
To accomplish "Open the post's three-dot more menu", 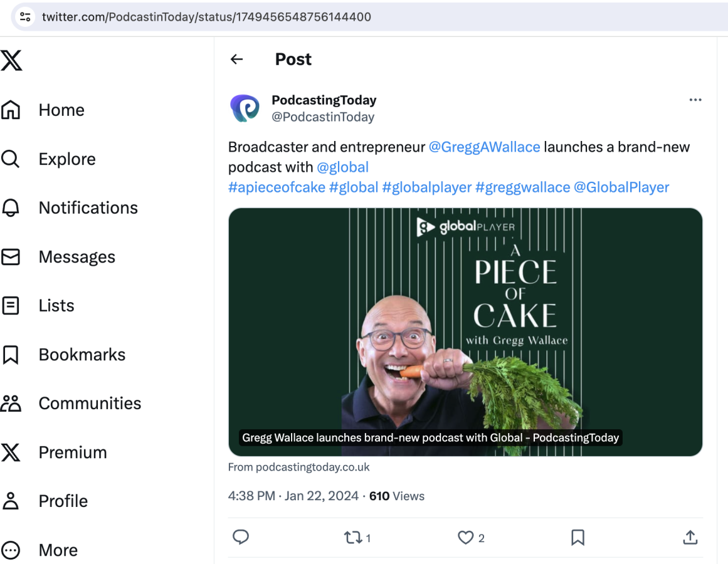I will click(x=695, y=100).
